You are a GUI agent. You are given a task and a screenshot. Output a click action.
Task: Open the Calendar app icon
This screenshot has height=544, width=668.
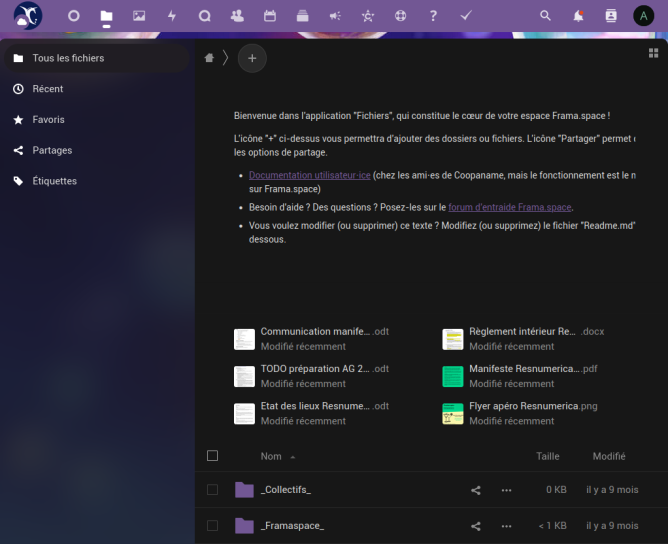click(x=270, y=16)
